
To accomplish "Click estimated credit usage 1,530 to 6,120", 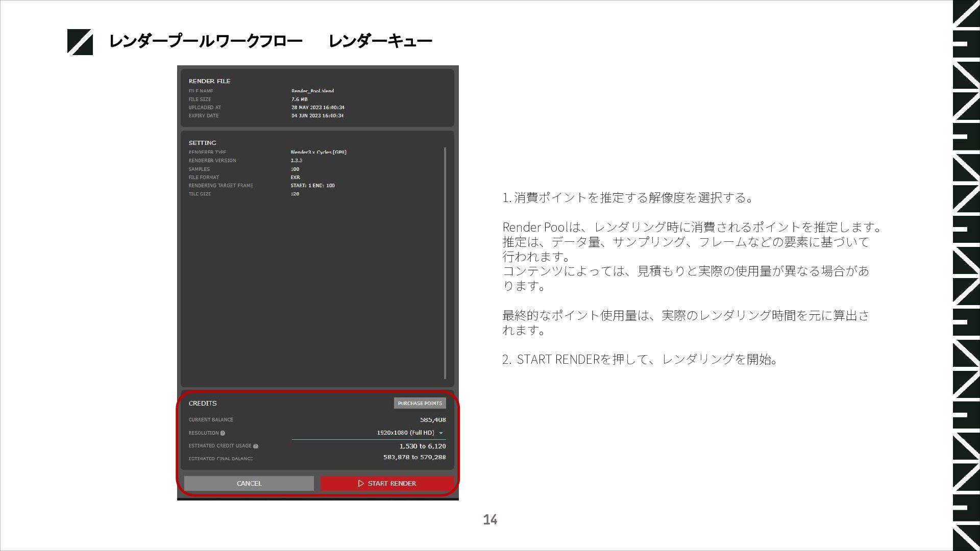I will pyautogui.click(x=422, y=446).
